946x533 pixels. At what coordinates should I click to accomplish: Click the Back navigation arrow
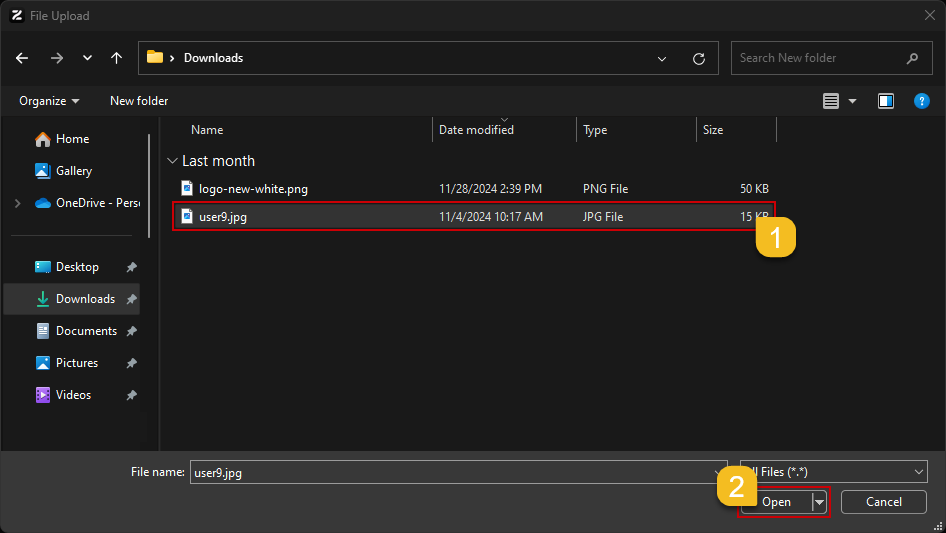point(22,58)
